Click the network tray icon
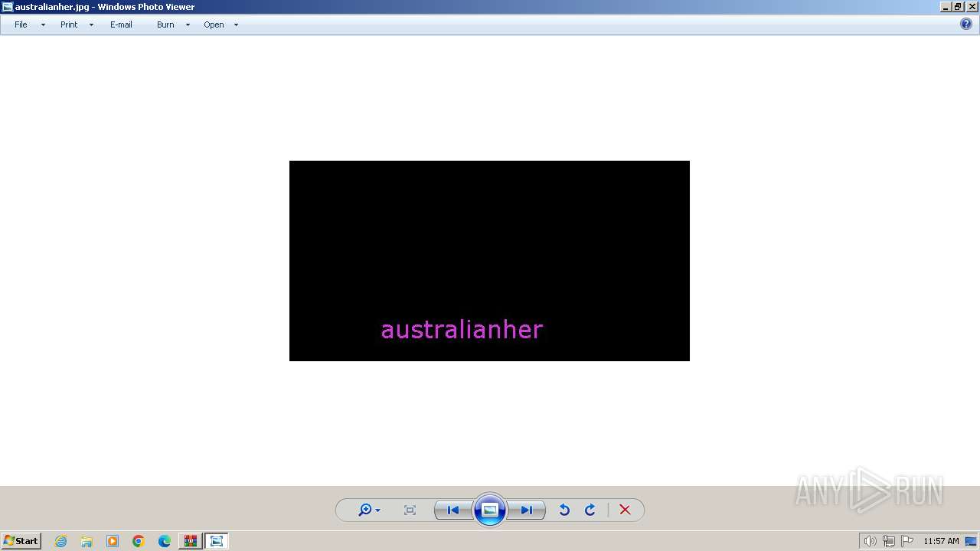 pyautogui.click(x=889, y=541)
